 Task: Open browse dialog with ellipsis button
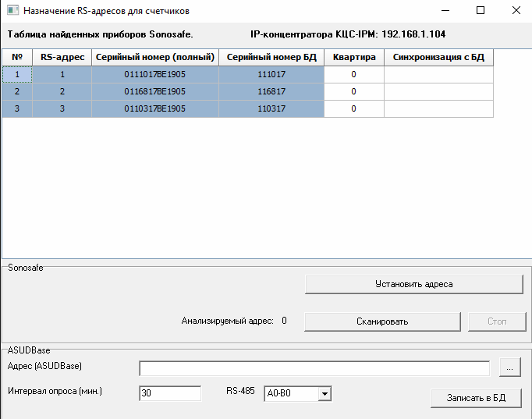[510, 368]
